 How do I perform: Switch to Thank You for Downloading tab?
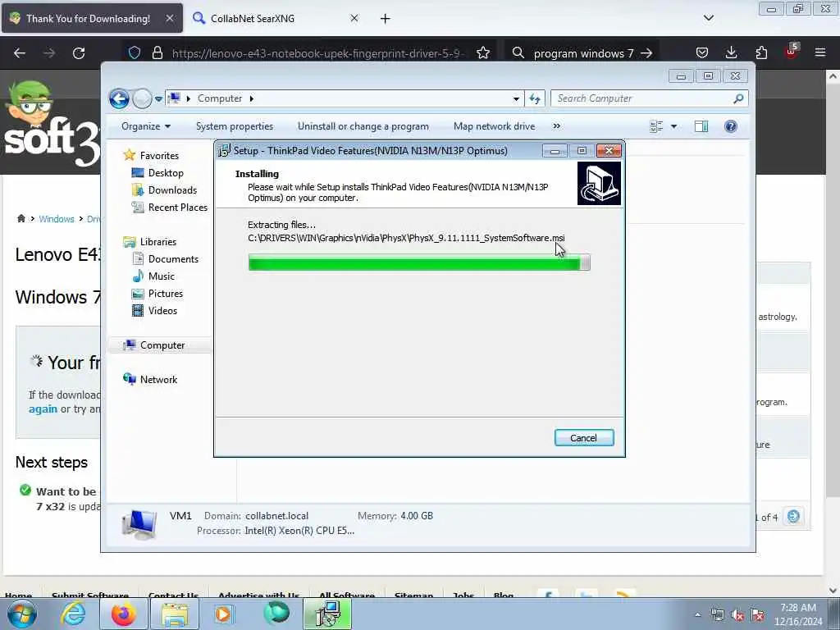tap(88, 18)
